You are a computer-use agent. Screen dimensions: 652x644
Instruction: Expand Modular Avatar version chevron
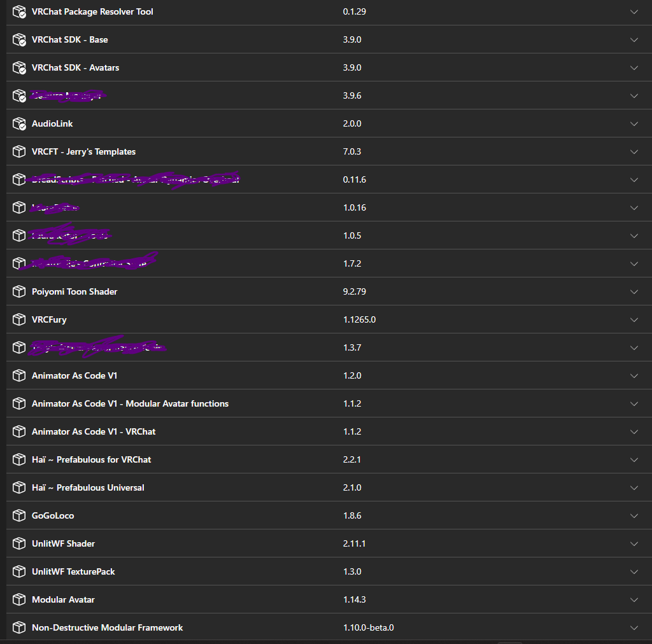tap(634, 599)
